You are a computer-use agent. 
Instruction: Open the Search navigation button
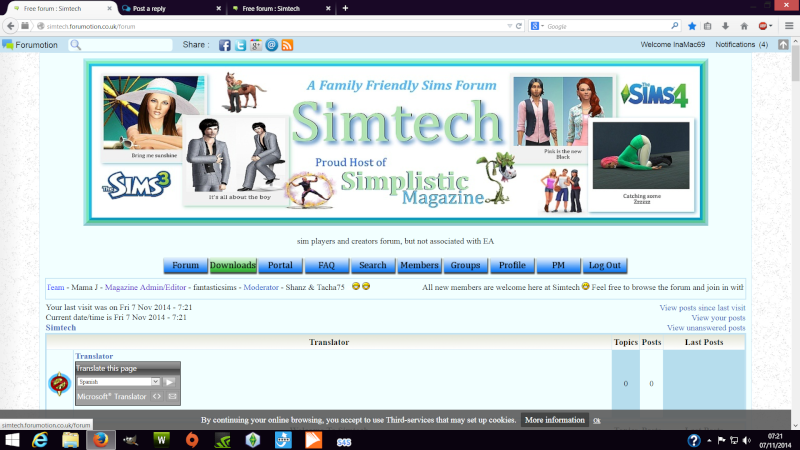372,265
